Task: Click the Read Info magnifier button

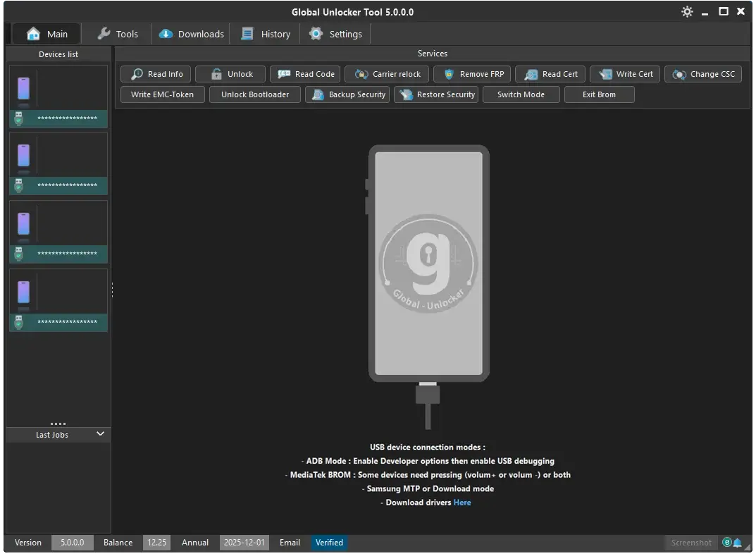Action: tap(156, 74)
